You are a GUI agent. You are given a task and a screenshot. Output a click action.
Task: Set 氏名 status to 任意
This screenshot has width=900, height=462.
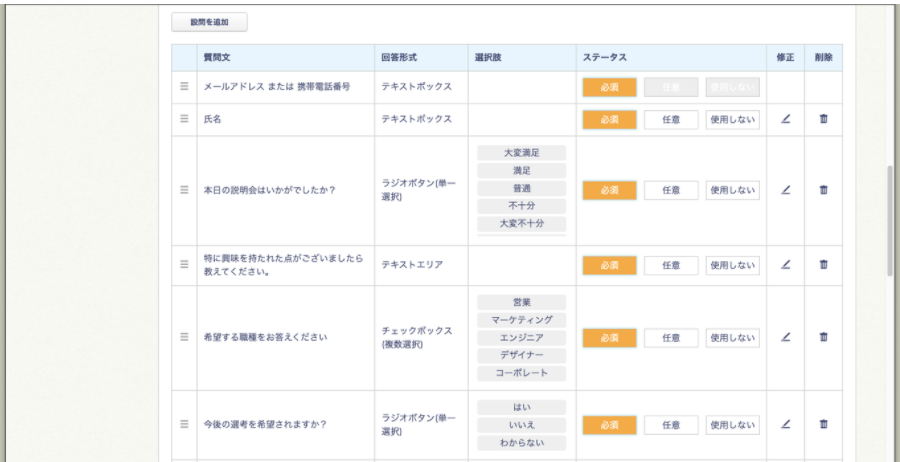pos(670,119)
